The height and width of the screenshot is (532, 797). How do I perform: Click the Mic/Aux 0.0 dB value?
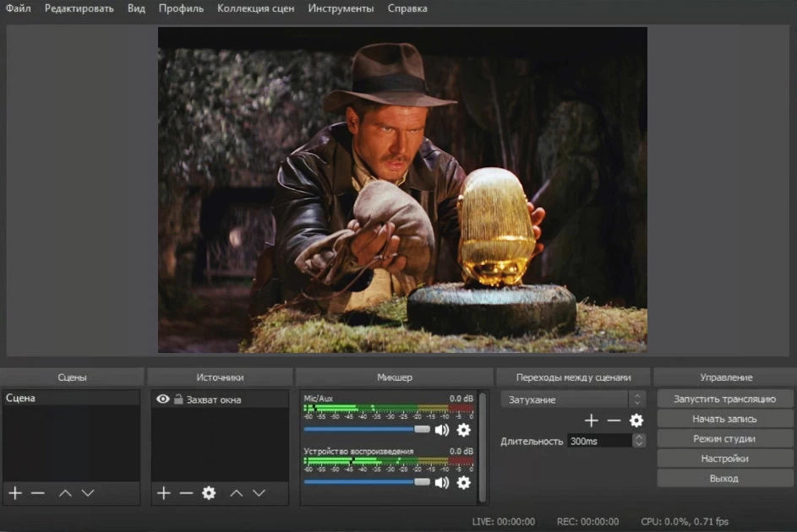461,399
